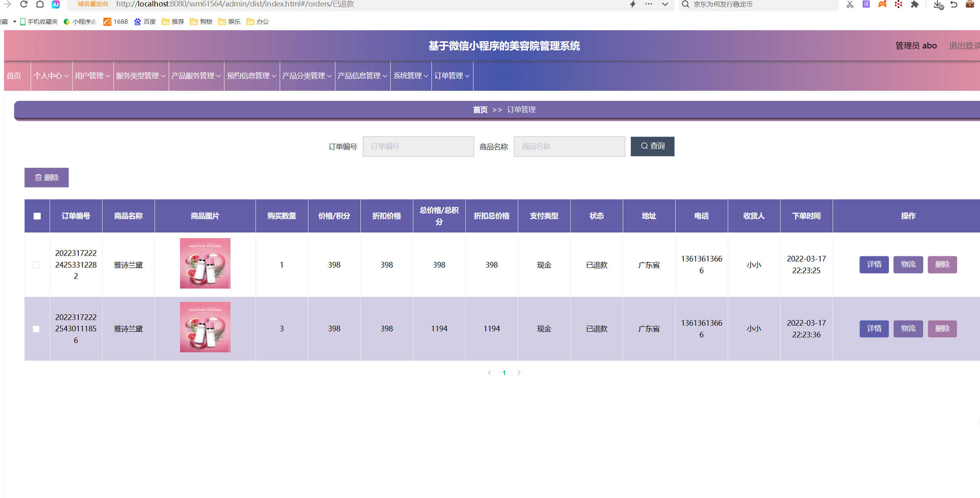Click the 订单编号 column header
The image size is (980, 498).
[x=76, y=216]
